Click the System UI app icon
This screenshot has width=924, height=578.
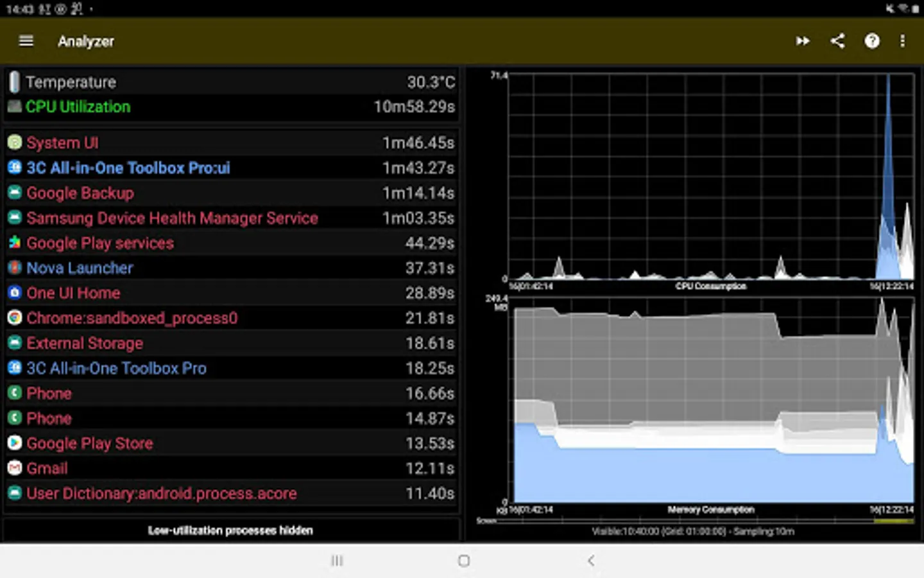(15, 142)
